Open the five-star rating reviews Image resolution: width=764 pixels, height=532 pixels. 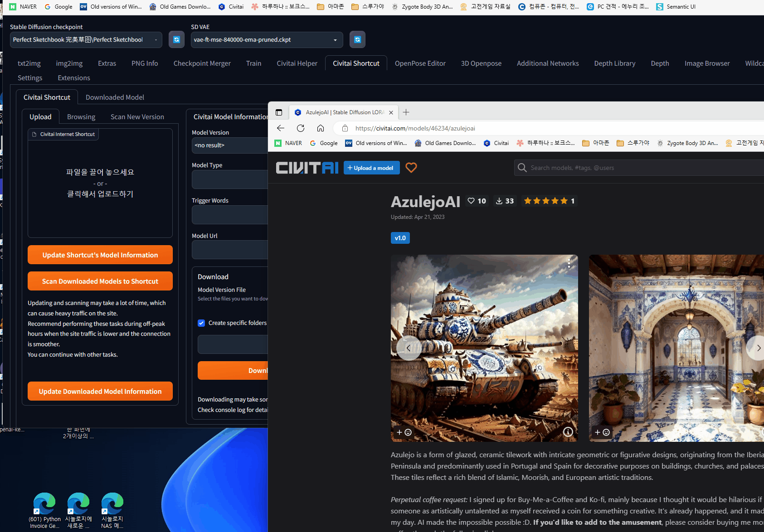coord(549,201)
